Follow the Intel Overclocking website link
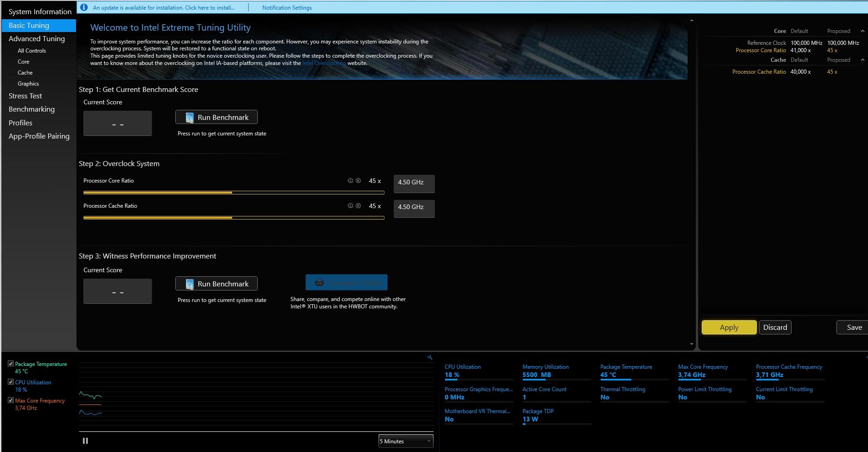Viewport: 868px width, 452px height. pos(324,63)
